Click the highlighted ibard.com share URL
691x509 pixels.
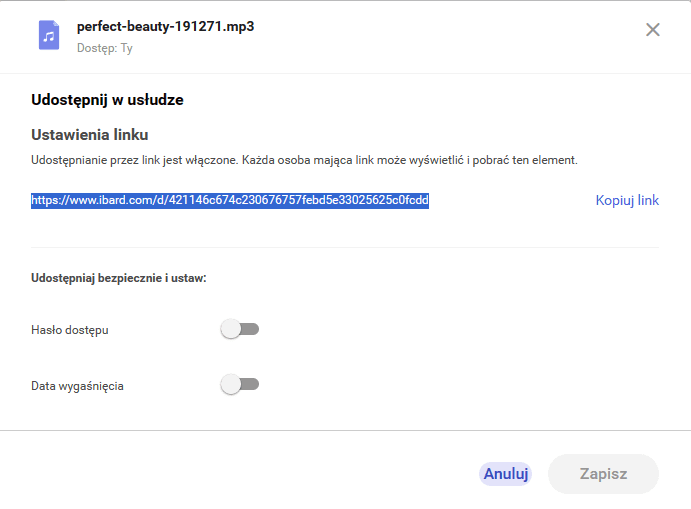(x=230, y=200)
